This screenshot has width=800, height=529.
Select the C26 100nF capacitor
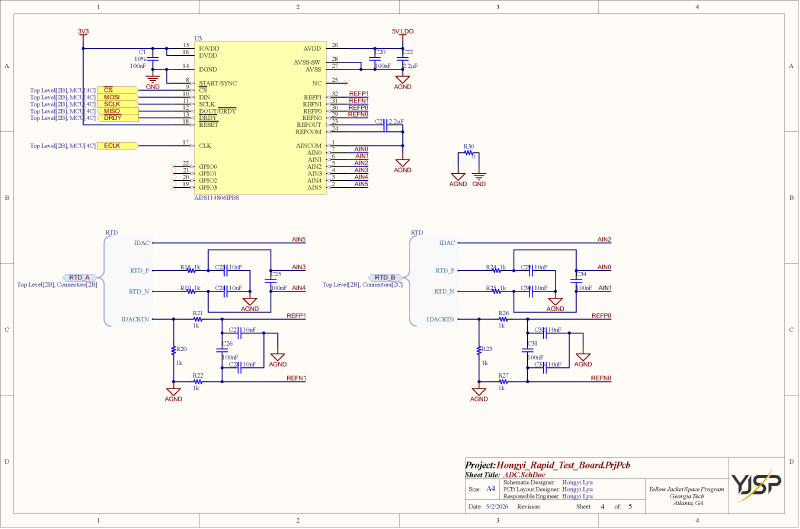point(222,350)
